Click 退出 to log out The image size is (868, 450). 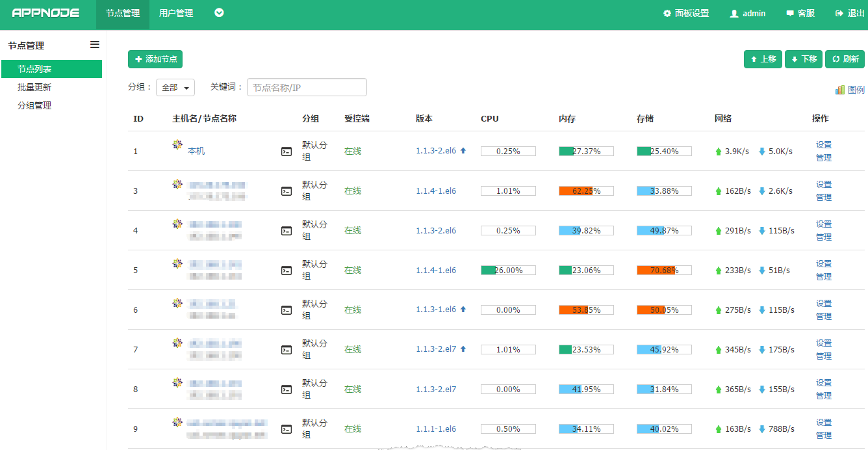click(x=850, y=13)
